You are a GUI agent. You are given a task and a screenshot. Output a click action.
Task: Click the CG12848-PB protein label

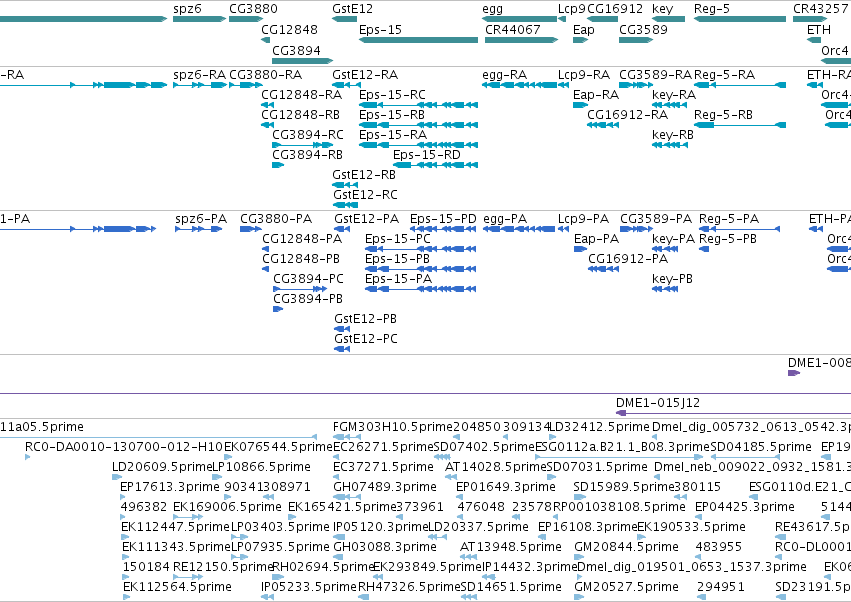(x=301, y=259)
